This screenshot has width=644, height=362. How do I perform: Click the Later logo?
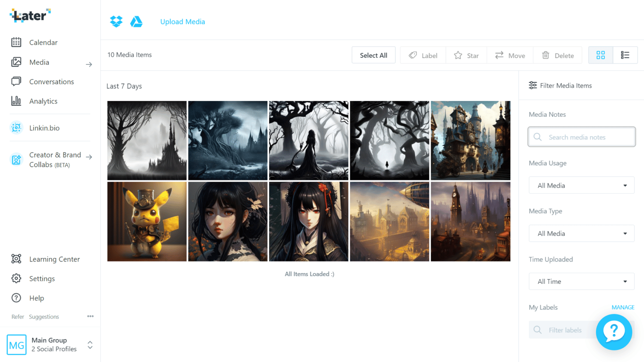(30, 15)
